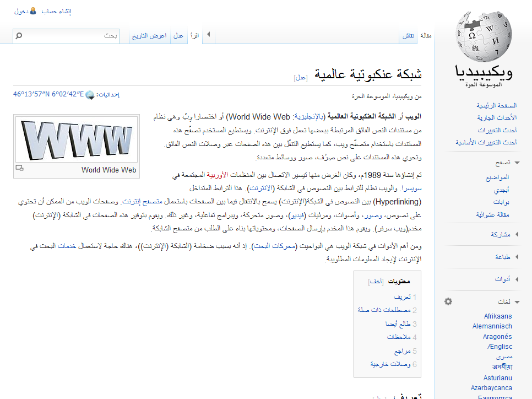
Task: Click the فيديو link
Action: point(297,215)
